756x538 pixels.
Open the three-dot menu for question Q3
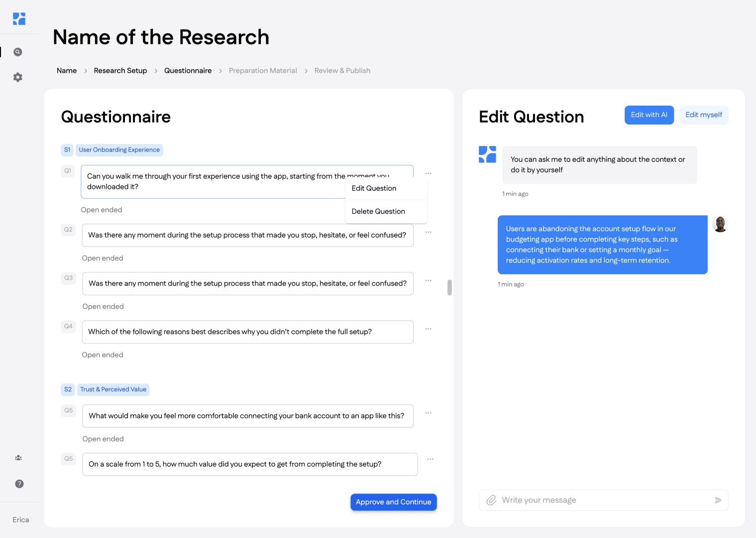coord(428,281)
